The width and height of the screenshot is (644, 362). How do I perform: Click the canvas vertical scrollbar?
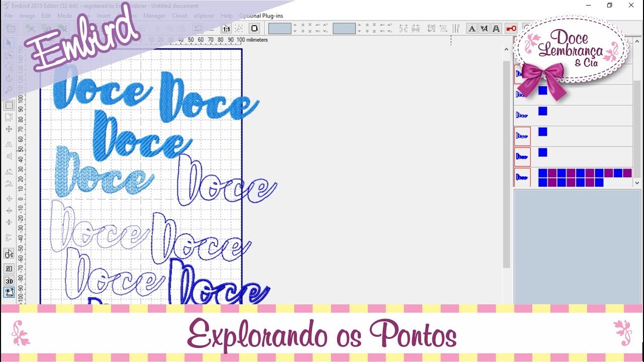point(507,164)
